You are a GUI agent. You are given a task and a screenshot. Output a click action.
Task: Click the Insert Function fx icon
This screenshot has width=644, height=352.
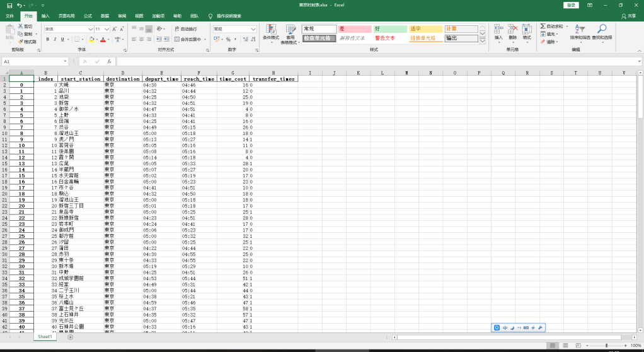(109, 62)
